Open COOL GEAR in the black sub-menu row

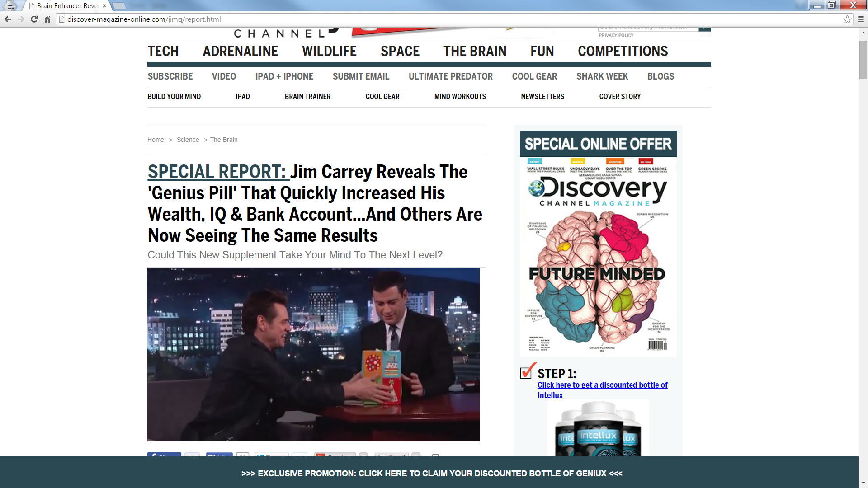(x=382, y=96)
